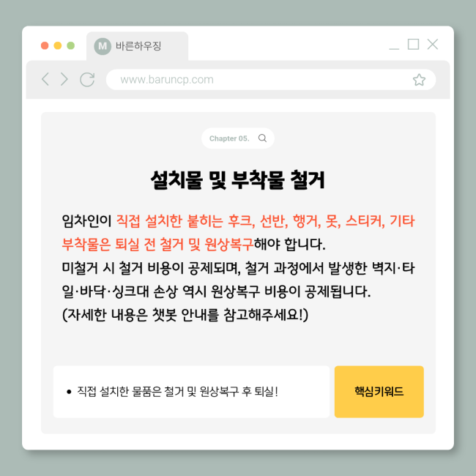Bookmark the page with star icon
The width and height of the screenshot is (476, 476).
pyautogui.click(x=419, y=80)
